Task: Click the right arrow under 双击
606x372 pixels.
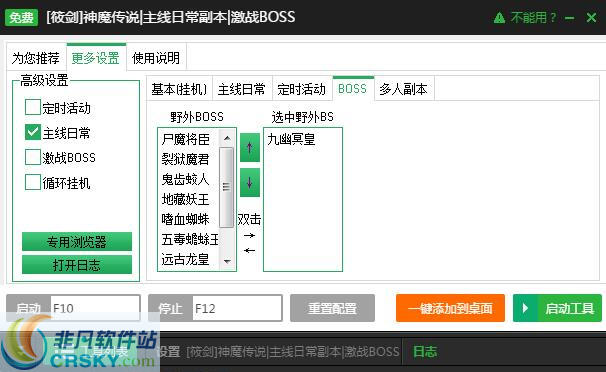Action: pyautogui.click(x=250, y=235)
